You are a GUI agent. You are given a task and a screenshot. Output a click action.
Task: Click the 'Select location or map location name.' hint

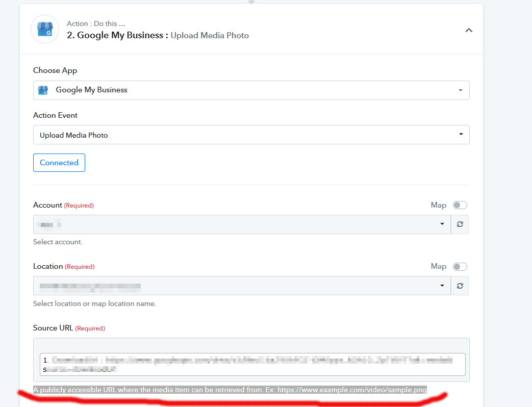click(x=95, y=303)
